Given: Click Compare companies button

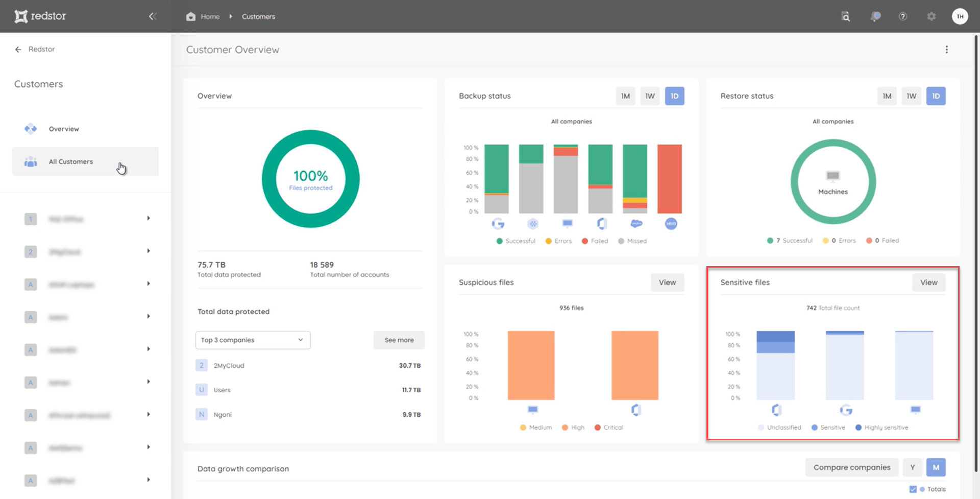Looking at the screenshot, I should tap(852, 467).
